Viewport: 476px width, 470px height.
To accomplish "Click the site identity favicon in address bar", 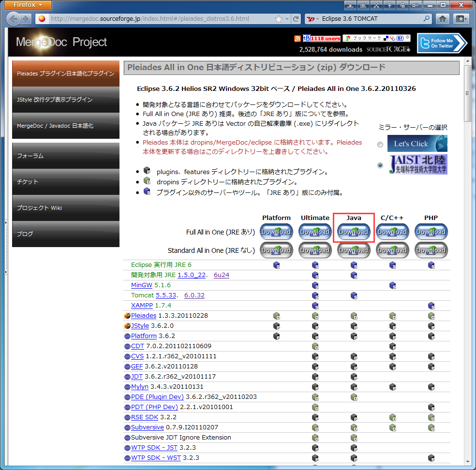I will click(x=42, y=19).
